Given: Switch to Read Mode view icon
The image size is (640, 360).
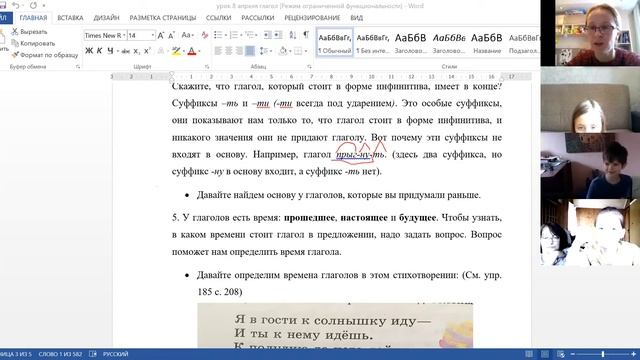Looking at the screenshot, I should 529,354.
